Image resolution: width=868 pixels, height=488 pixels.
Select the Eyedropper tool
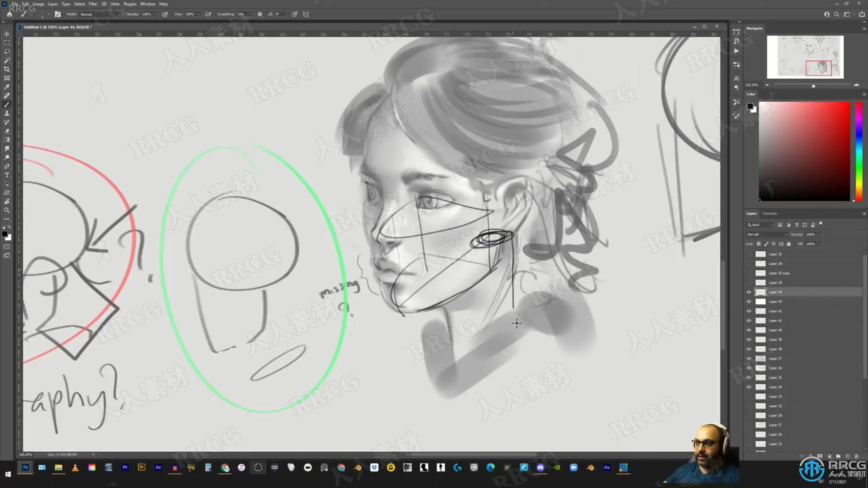coord(7,87)
